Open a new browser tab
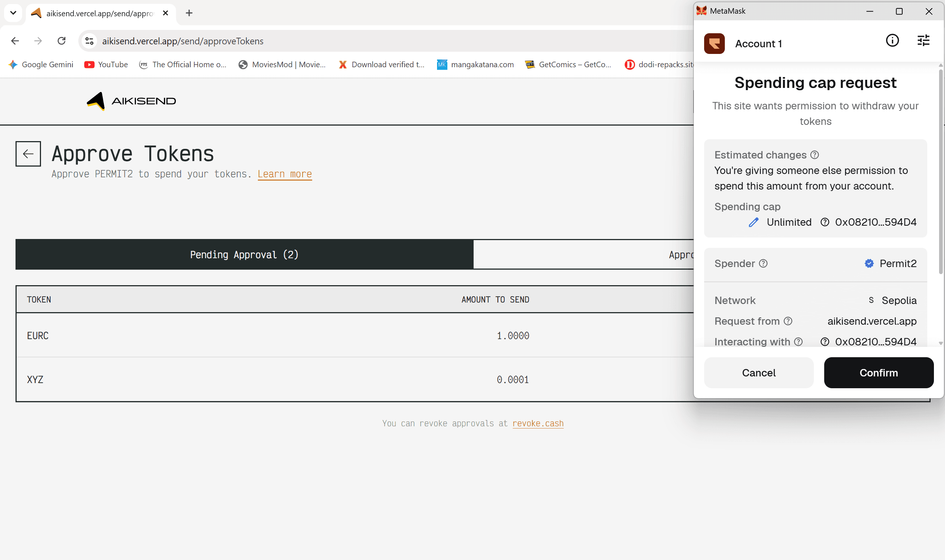 point(189,13)
